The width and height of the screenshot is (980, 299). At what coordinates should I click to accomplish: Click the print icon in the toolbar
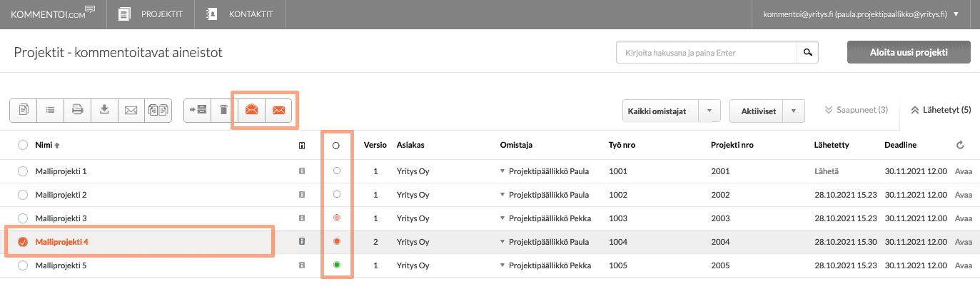click(x=78, y=110)
